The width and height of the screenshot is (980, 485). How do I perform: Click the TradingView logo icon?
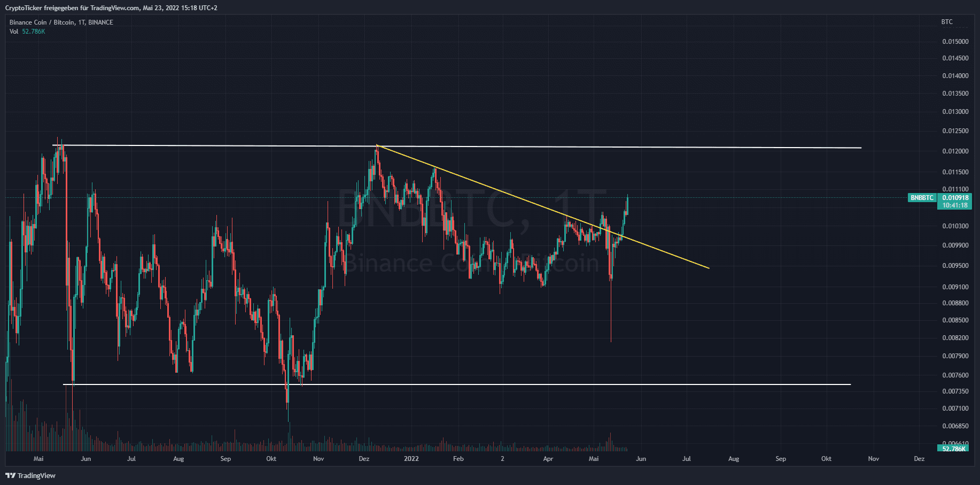(10, 475)
